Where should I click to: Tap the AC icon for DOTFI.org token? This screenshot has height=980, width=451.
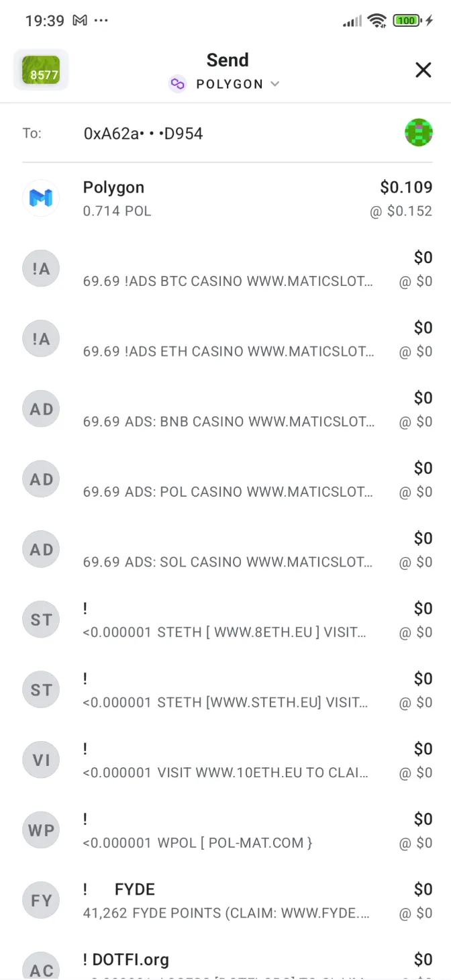41,967
